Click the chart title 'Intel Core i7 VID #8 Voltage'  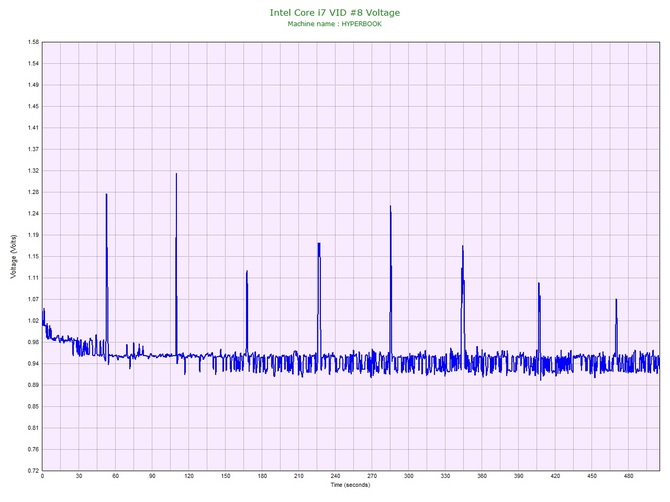point(335,12)
